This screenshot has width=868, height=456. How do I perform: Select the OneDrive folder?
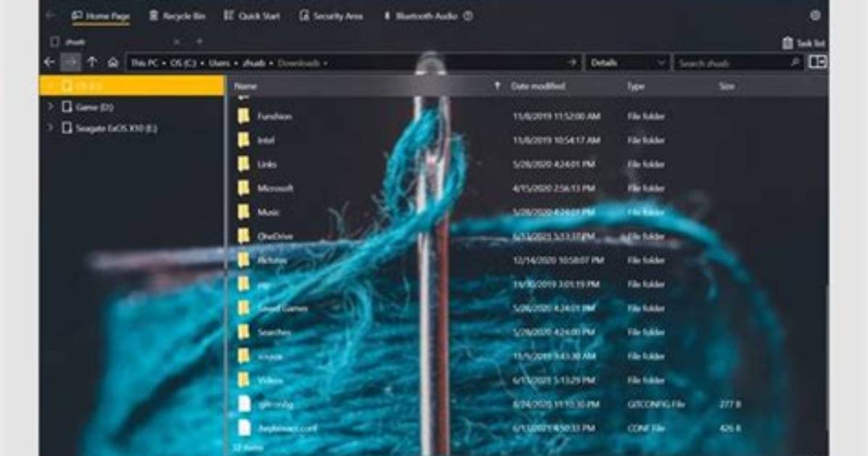275,237
